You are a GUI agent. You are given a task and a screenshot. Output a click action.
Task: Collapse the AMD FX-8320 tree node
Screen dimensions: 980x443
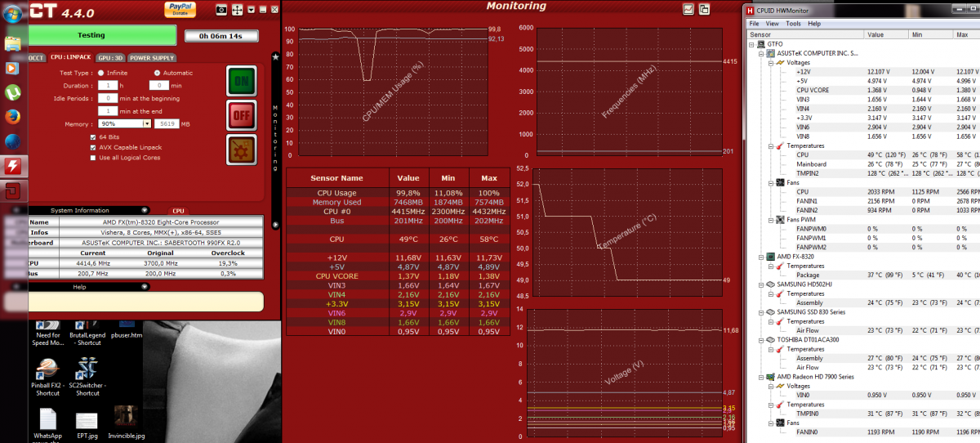761,257
